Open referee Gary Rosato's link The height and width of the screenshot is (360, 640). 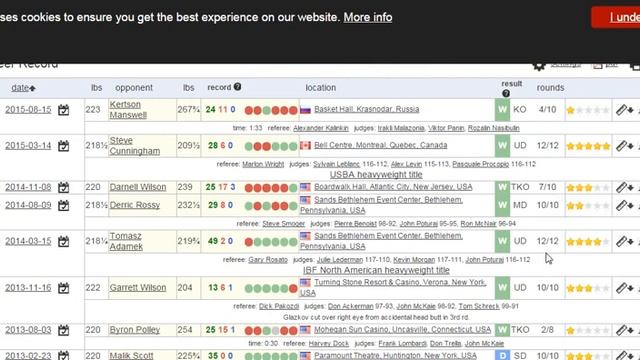[x=268, y=260]
